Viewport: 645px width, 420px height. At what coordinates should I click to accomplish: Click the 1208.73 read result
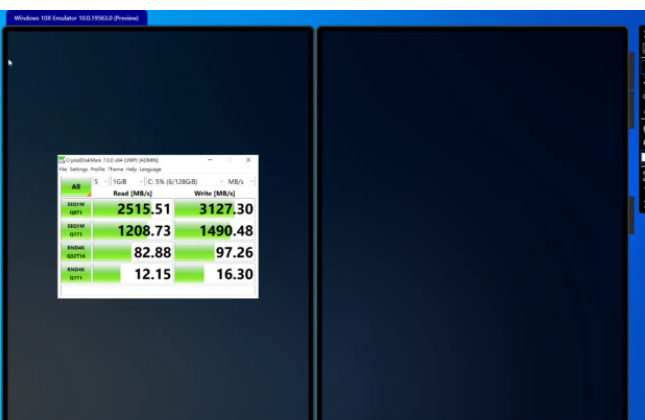pyautogui.click(x=132, y=230)
